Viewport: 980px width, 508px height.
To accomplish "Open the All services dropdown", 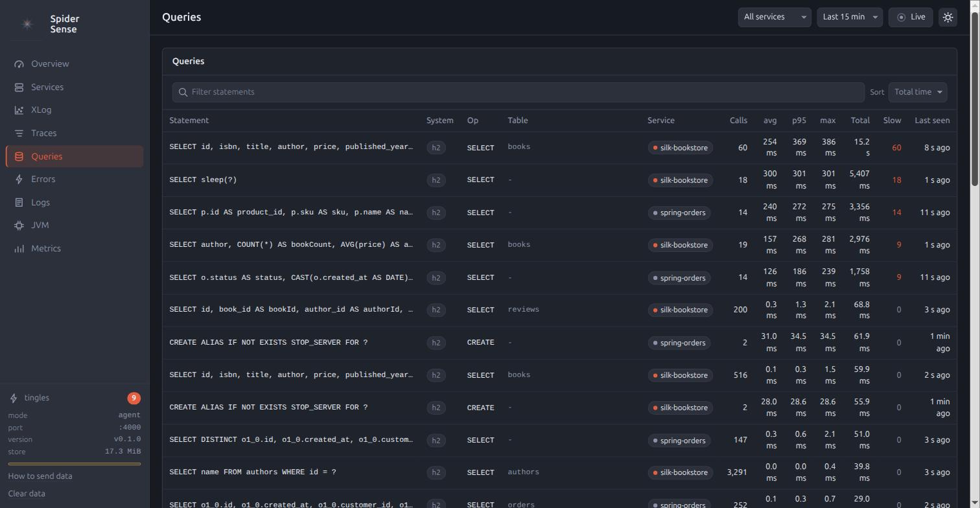I will pos(775,17).
